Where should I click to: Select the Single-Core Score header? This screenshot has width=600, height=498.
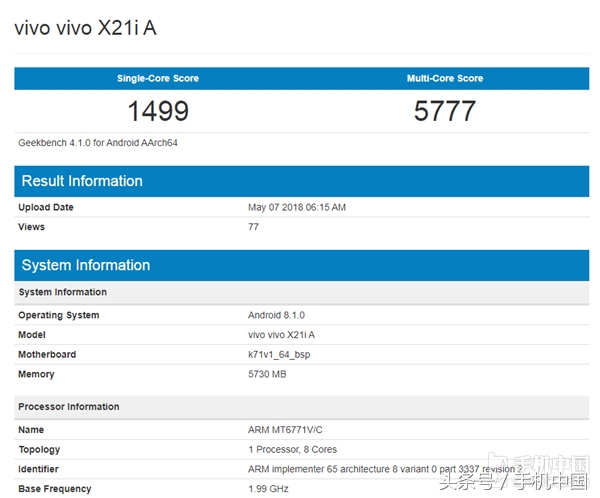[x=158, y=78]
